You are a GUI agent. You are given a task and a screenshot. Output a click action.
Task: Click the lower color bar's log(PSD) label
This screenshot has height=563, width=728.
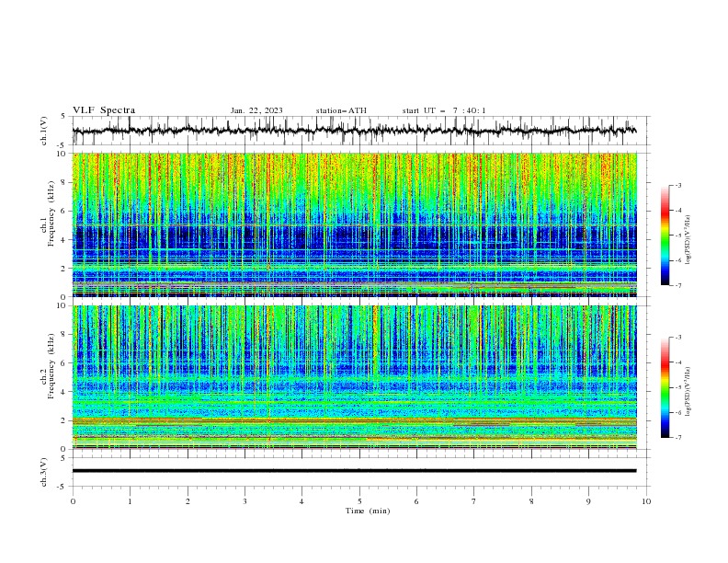(688, 391)
